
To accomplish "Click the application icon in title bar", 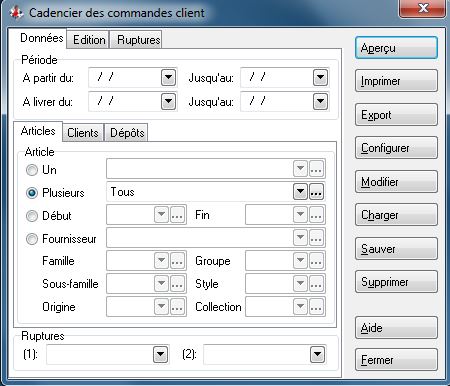I will coord(16,13).
